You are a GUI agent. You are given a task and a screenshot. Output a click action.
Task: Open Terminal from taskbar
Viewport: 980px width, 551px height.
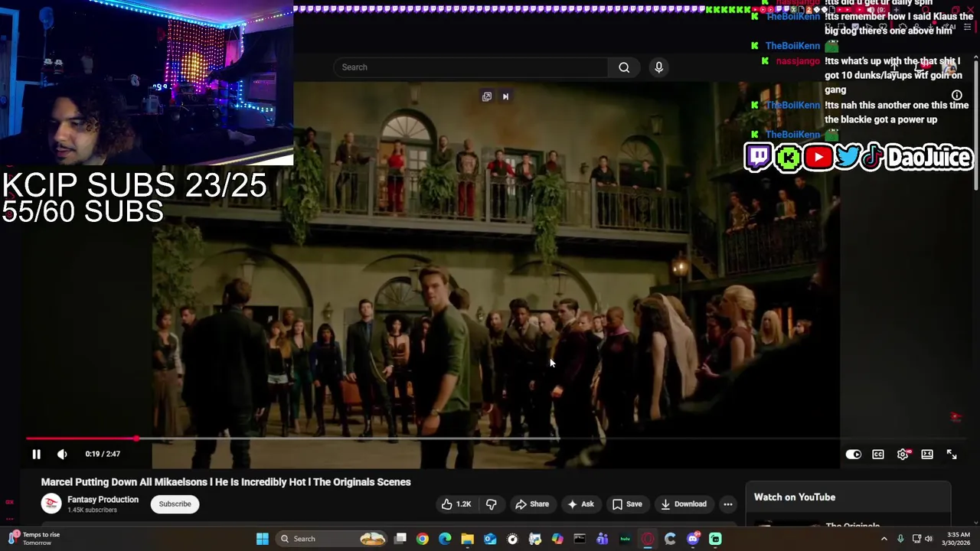[x=580, y=539]
